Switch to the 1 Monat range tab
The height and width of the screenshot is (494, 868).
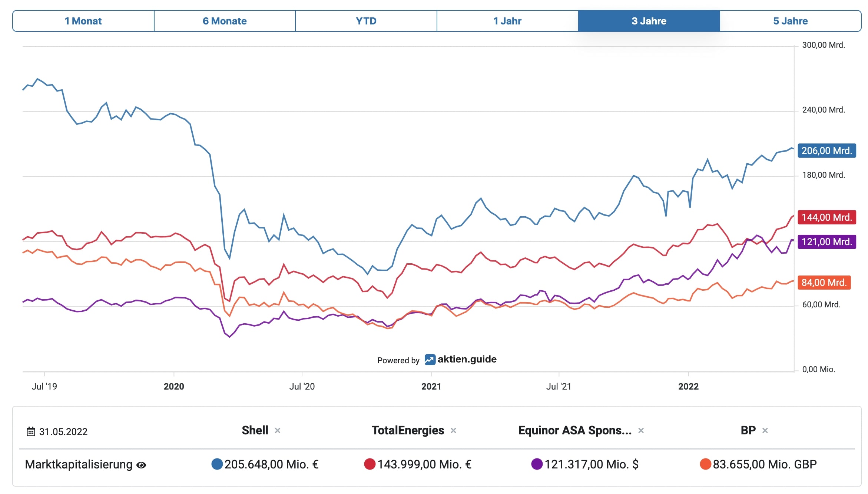(x=83, y=21)
